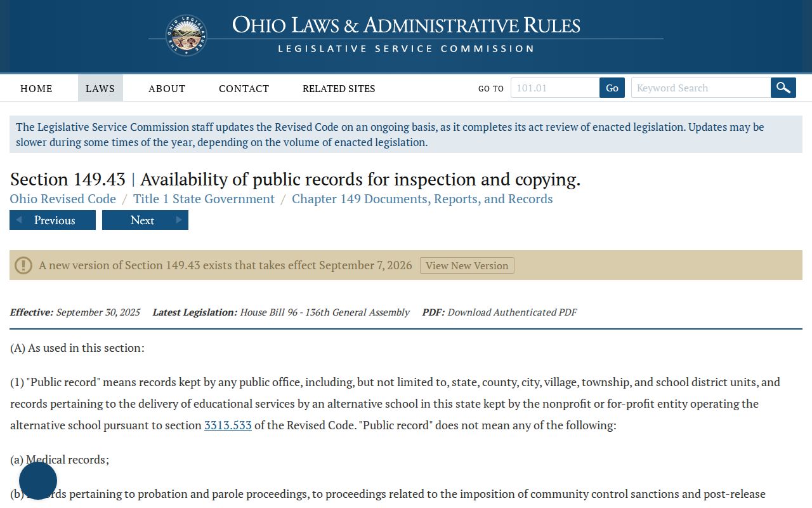
Task: Open the Laws menu item
Action: (x=100, y=88)
